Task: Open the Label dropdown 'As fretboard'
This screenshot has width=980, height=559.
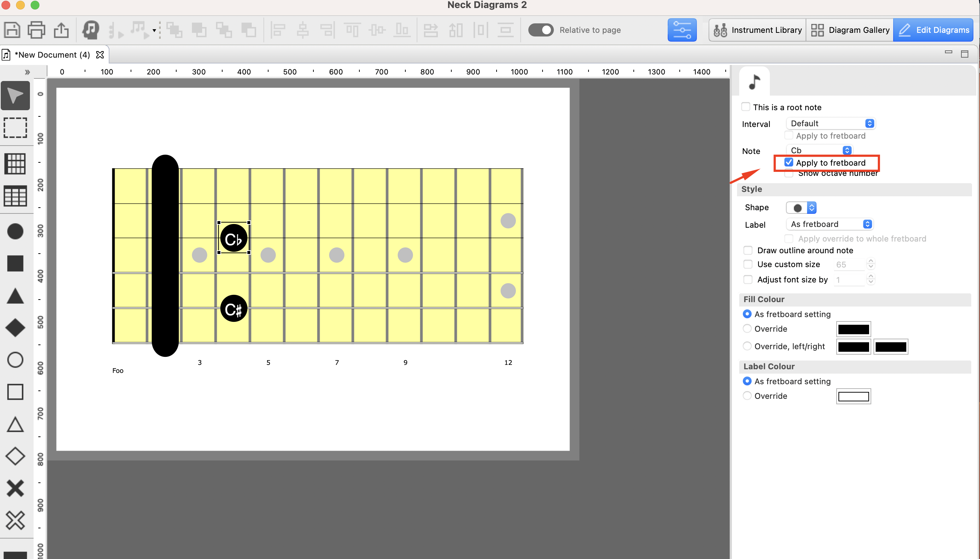Action: (x=830, y=224)
